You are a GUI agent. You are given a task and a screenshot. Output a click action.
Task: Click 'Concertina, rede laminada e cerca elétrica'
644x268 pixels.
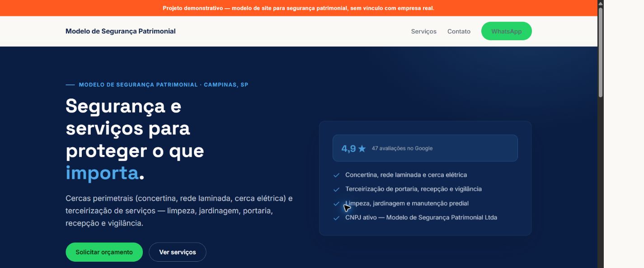coord(406,175)
